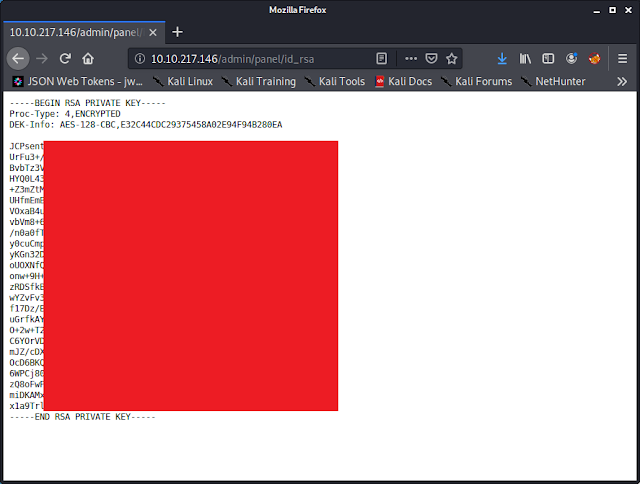Bookmark this page with the star

pos(451,59)
